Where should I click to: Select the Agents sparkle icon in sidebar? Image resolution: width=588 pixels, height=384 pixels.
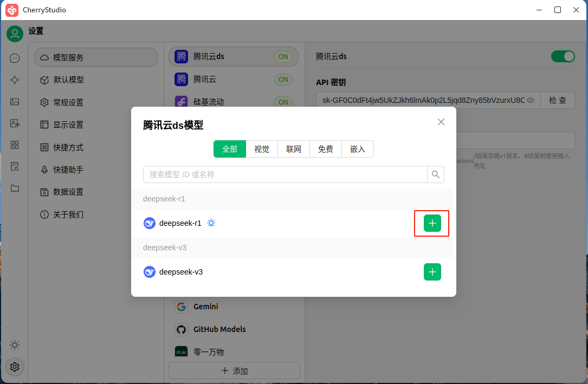[x=15, y=80]
